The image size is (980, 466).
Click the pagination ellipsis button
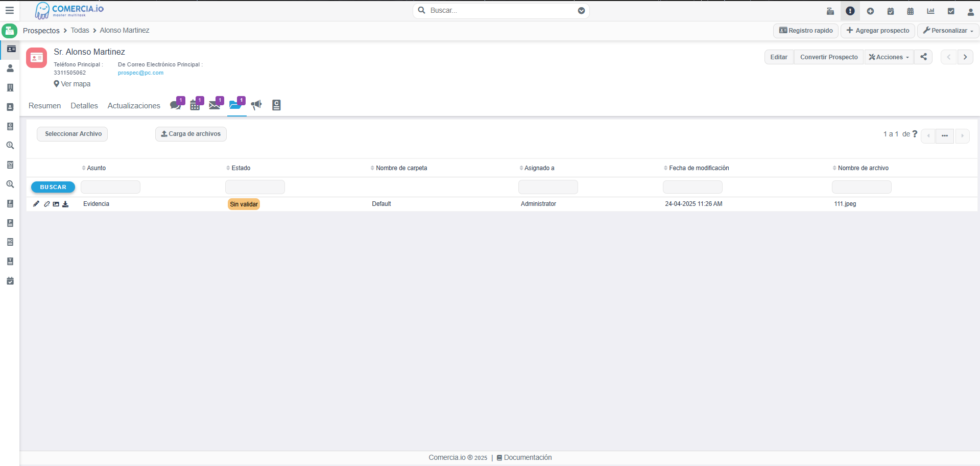coord(945,136)
